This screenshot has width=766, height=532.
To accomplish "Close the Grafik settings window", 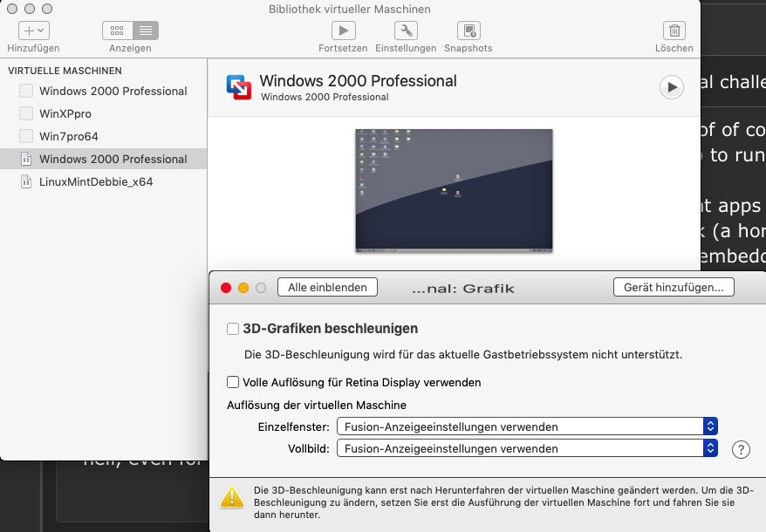I will pyautogui.click(x=226, y=288).
